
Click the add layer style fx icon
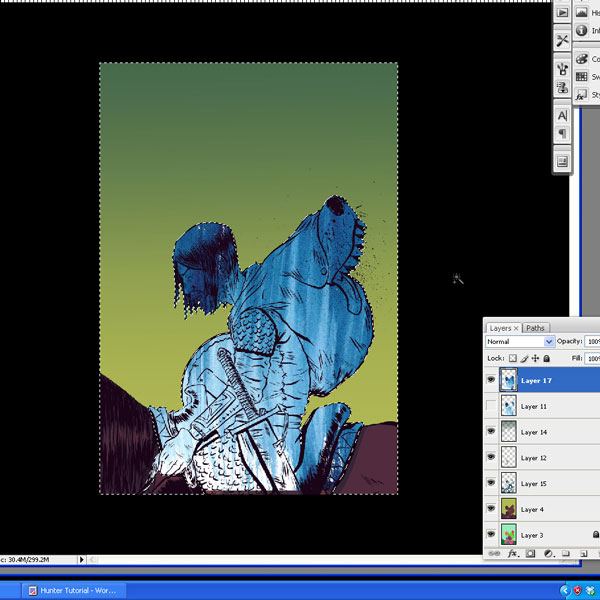(x=512, y=553)
